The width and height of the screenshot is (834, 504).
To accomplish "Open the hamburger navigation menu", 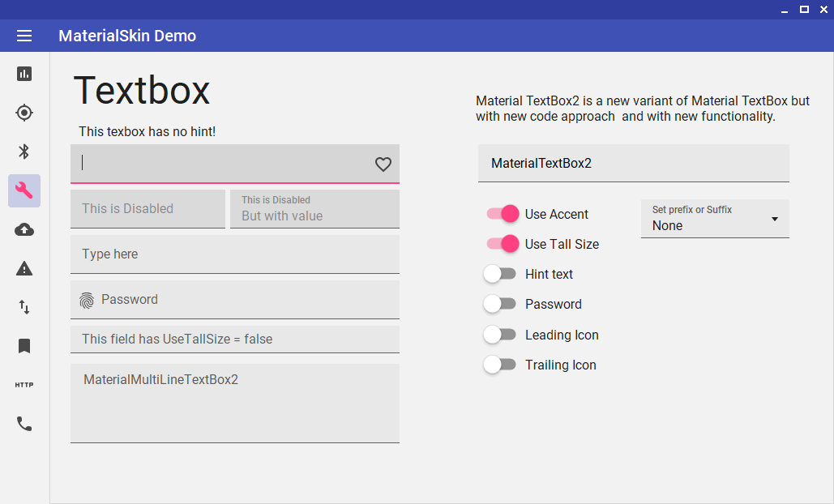I will coord(24,36).
